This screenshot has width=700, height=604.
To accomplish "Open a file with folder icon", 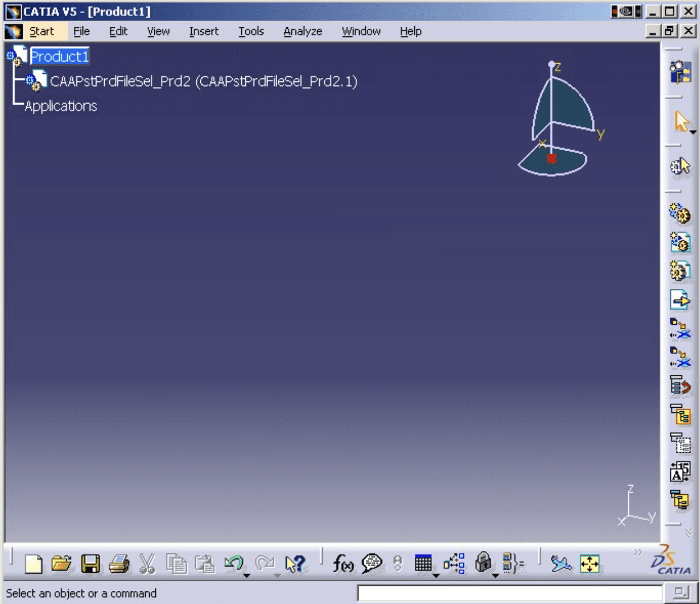I will [x=61, y=564].
